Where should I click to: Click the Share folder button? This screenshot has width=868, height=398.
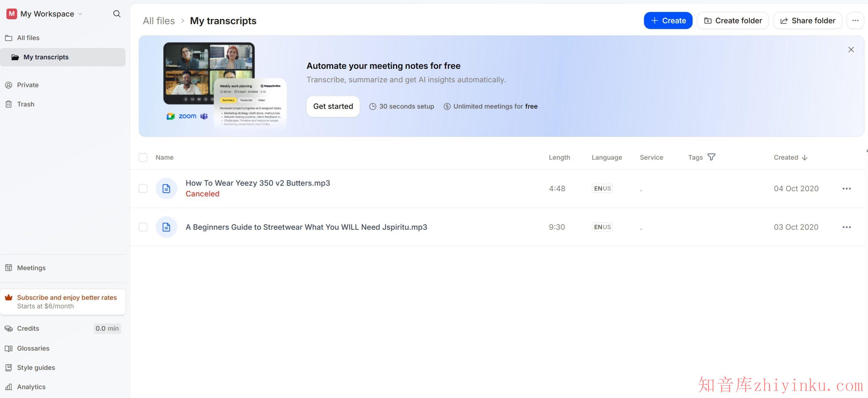pyautogui.click(x=807, y=21)
